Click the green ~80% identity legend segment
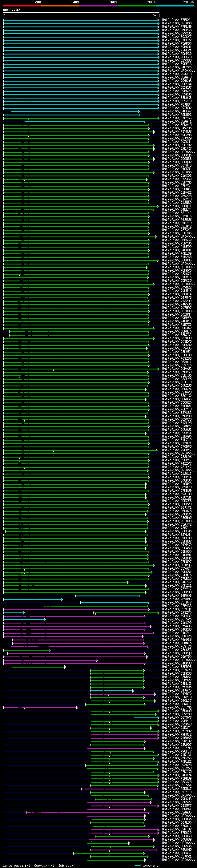The height and width of the screenshot is (868, 197). [x=137, y=6]
